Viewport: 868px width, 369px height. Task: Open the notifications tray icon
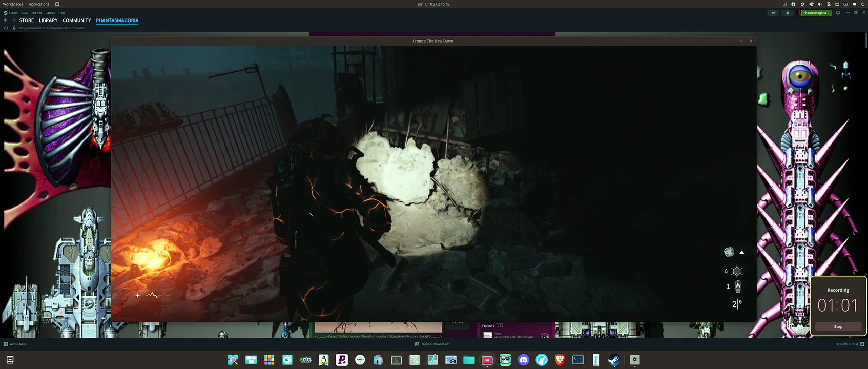point(854,4)
